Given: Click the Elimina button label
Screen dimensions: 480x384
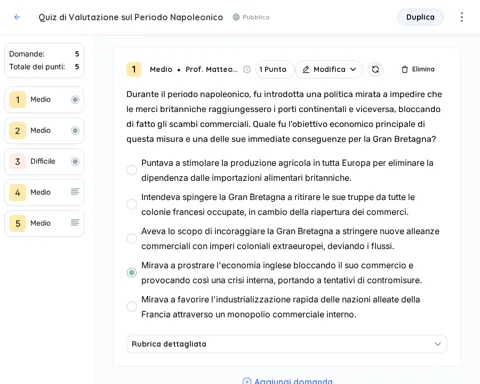Looking at the screenshot, I should coord(423,69).
